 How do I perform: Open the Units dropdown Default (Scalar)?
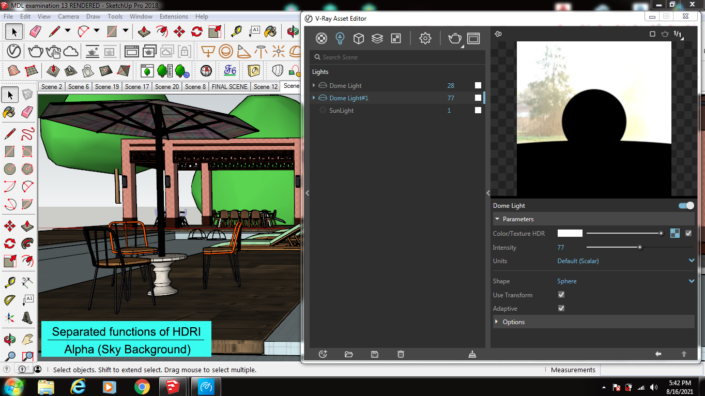pyautogui.click(x=625, y=261)
